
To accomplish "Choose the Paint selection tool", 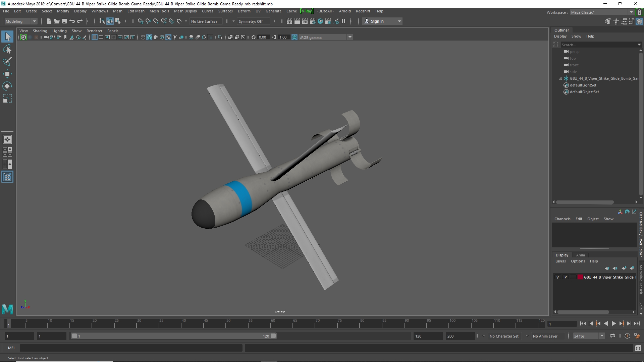I will click(x=7, y=61).
